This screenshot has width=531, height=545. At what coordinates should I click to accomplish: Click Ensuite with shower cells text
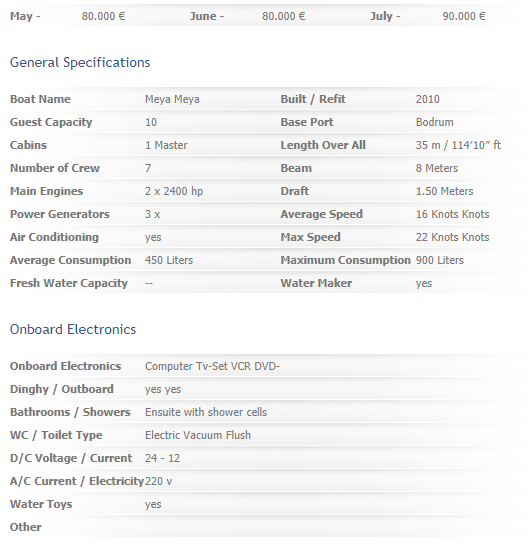pos(206,412)
